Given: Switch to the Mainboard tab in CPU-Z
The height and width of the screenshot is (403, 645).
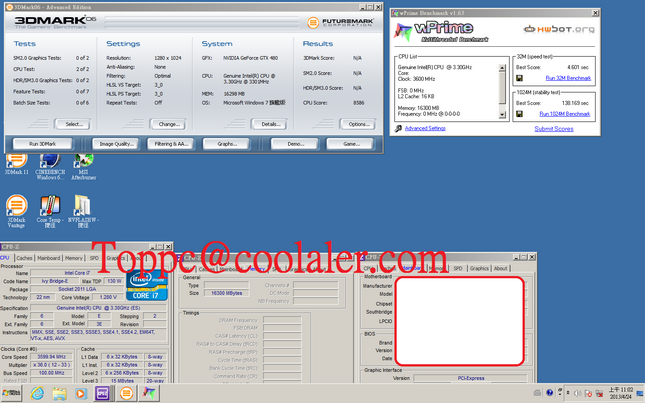Looking at the screenshot, I should 49,258.
